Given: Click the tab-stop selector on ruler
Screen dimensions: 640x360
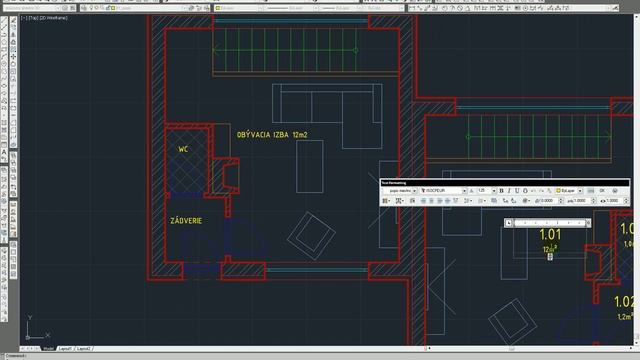Looking at the screenshot, I should pyautogui.click(x=509, y=223).
